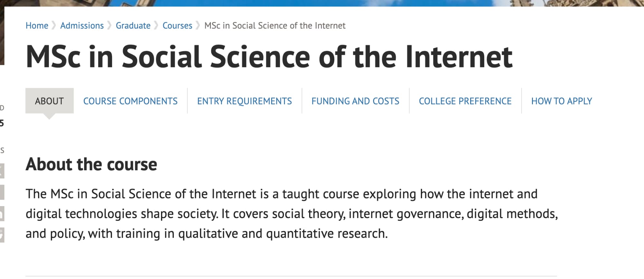Switch to the Course Components tab
The width and height of the screenshot is (644, 279).
point(130,101)
